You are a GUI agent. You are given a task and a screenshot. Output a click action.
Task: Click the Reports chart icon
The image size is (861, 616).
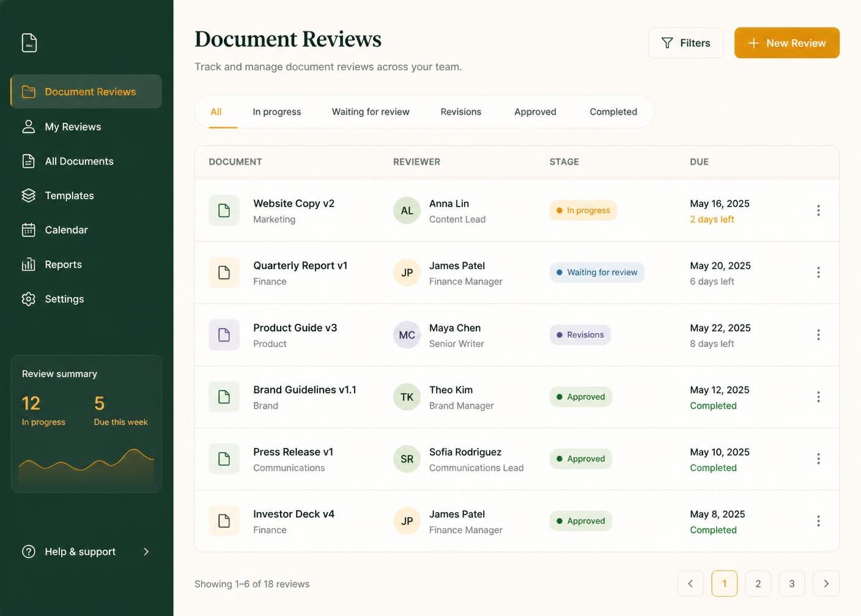(x=29, y=265)
